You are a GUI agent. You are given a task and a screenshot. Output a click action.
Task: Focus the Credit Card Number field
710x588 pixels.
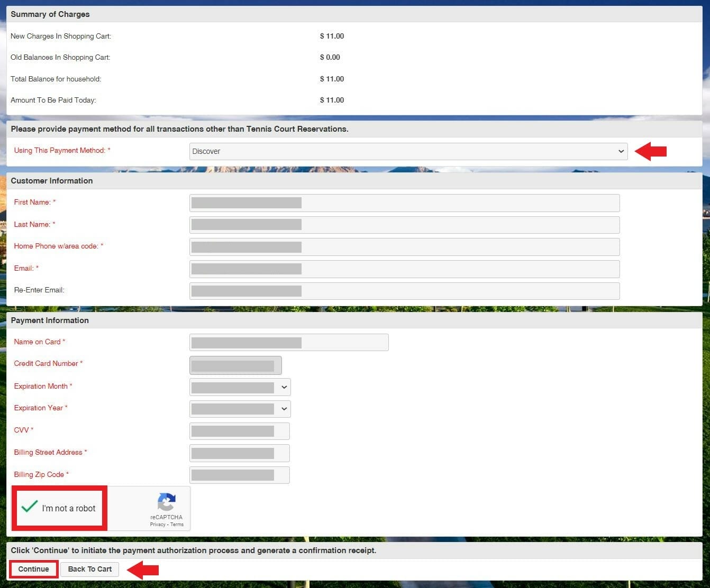[235, 365]
